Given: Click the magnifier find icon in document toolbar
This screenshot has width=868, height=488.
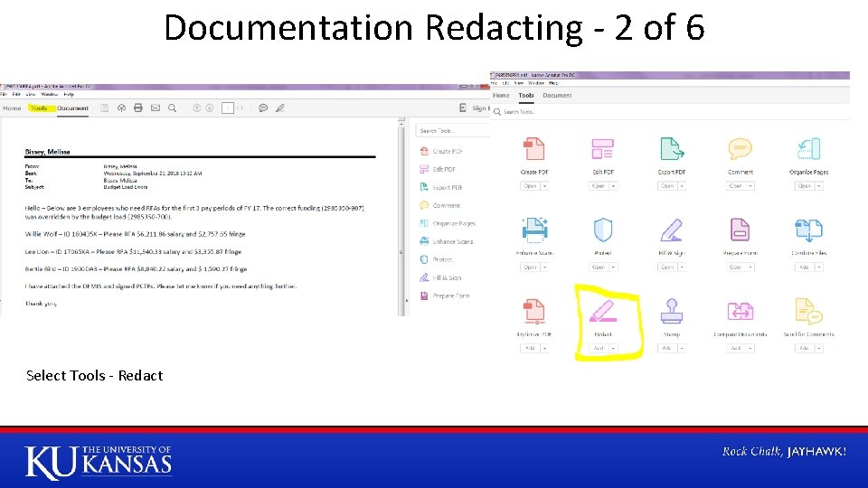Looking at the screenshot, I should click(x=172, y=108).
